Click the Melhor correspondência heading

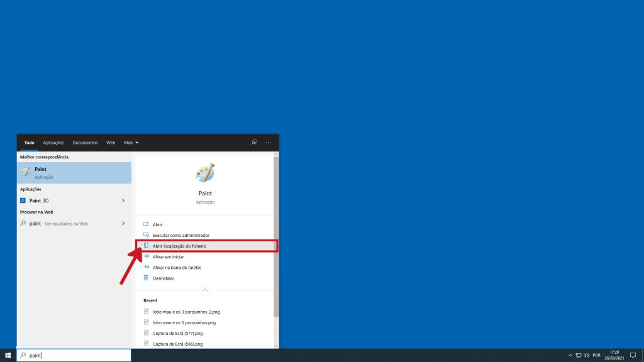[x=45, y=157]
